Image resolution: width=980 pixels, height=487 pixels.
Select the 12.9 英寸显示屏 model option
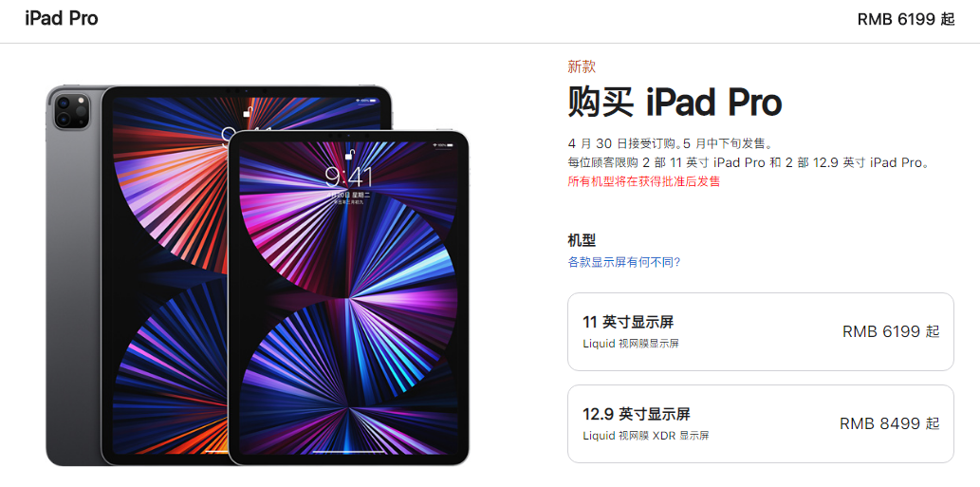pyautogui.click(x=761, y=423)
